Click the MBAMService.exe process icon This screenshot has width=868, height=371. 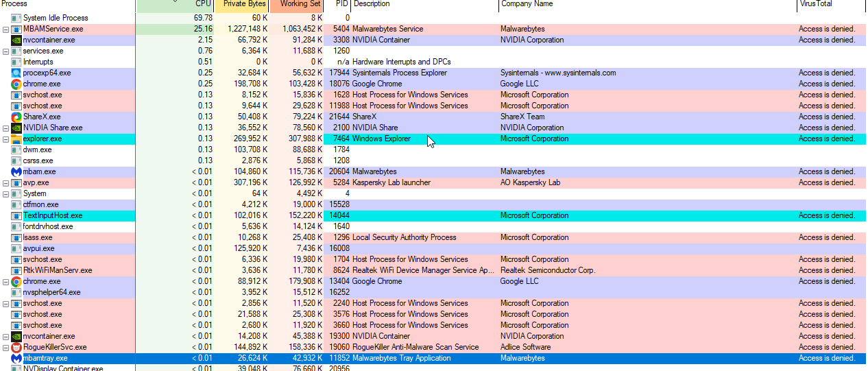click(16, 29)
